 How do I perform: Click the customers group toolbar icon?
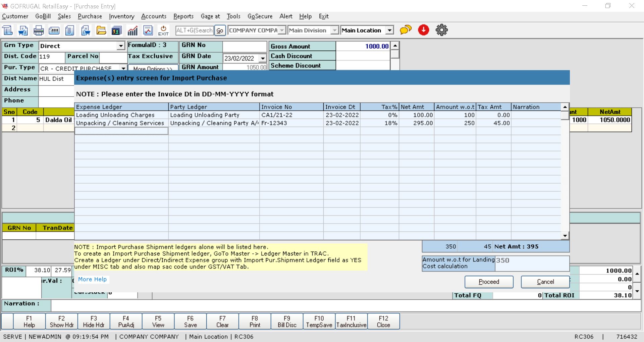(116, 31)
